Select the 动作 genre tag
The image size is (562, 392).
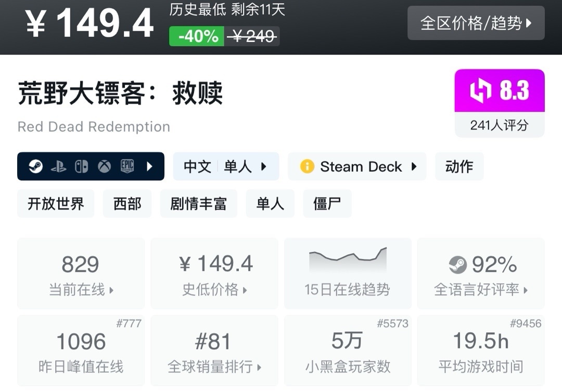(x=459, y=166)
